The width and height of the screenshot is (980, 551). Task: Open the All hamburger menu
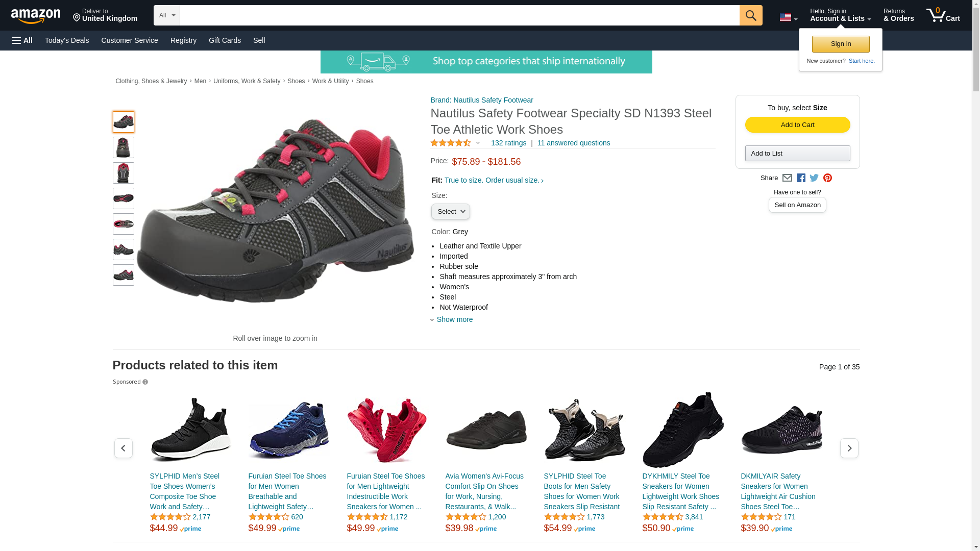(22, 40)
